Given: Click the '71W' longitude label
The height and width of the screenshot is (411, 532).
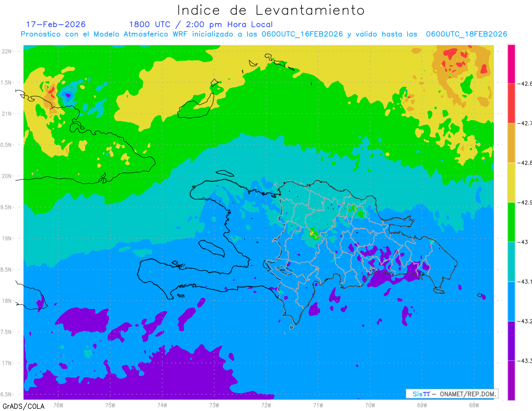Looking at the screenshot, I should point(318,405).
